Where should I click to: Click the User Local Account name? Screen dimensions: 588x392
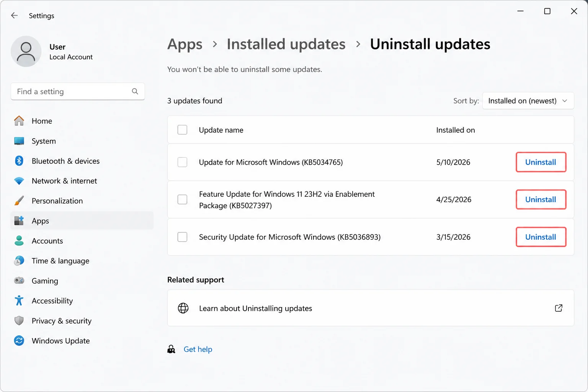coord(71,52)
